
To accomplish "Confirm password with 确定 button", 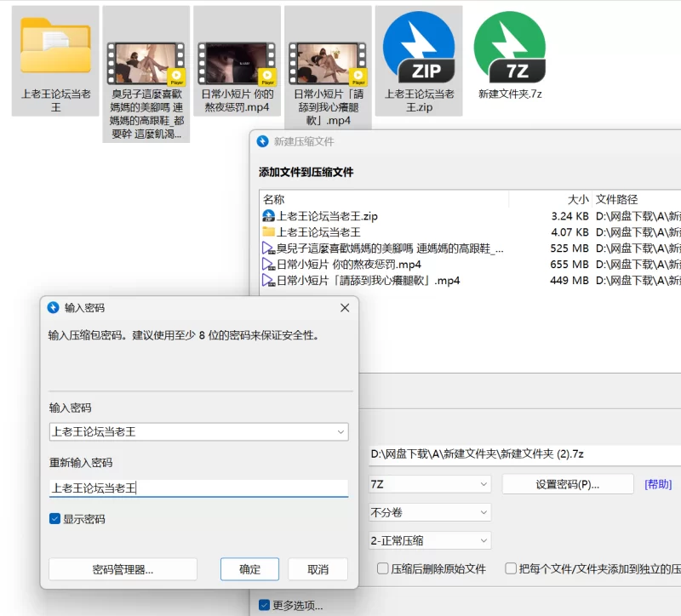I will (x=249, y=569).
